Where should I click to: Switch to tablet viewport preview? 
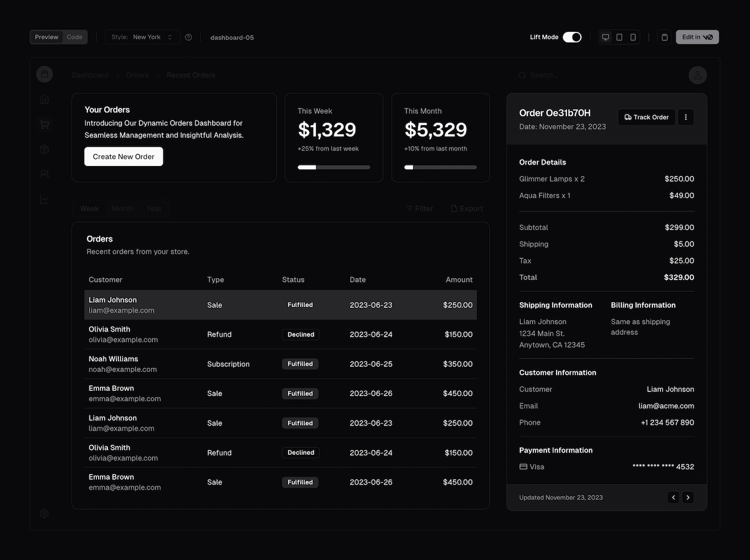coord(619,37)
